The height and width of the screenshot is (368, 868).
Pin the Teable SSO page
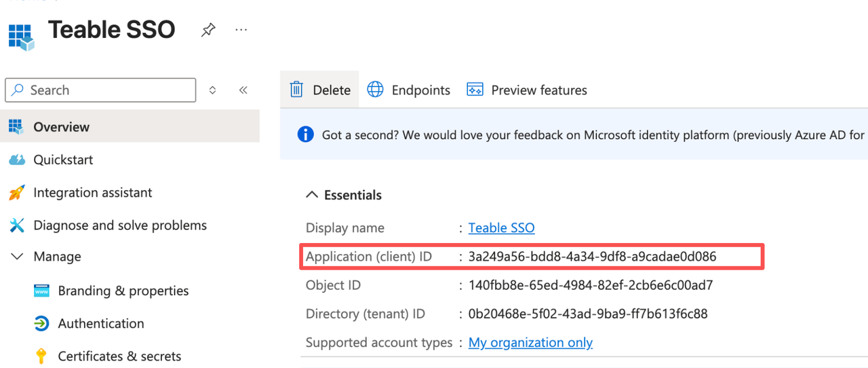208,30
